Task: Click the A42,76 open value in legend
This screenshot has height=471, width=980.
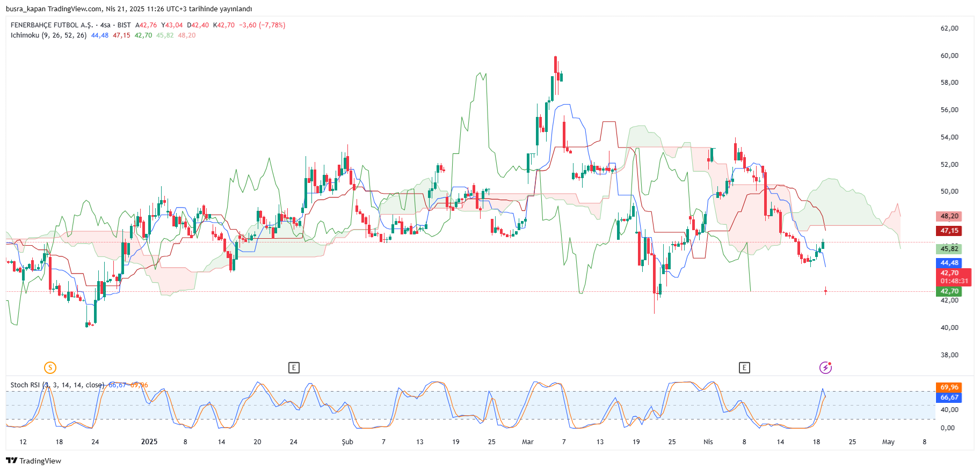Action: pos(146,25)
